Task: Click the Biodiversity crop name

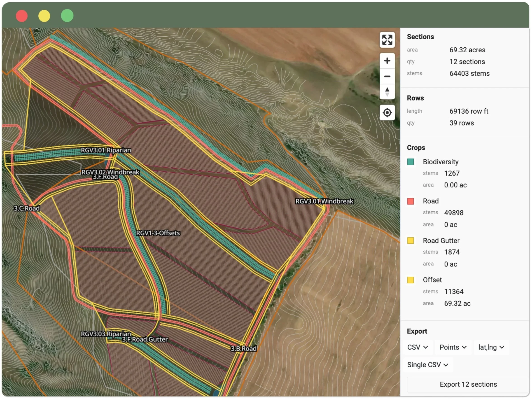Action: coord(440,162)
